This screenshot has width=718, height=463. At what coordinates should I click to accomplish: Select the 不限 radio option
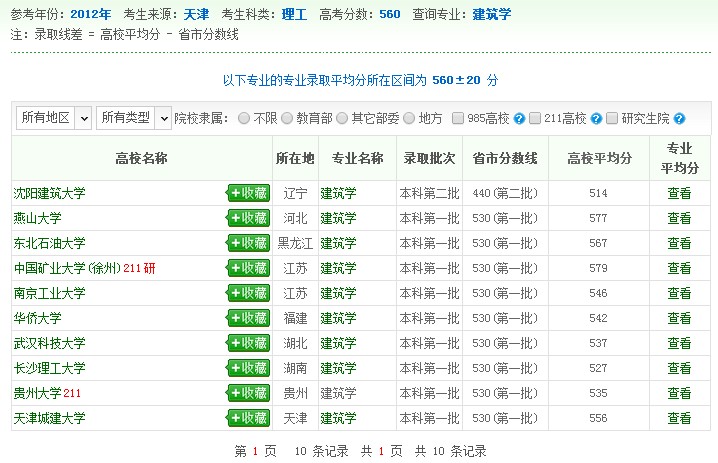pos(244,119)
